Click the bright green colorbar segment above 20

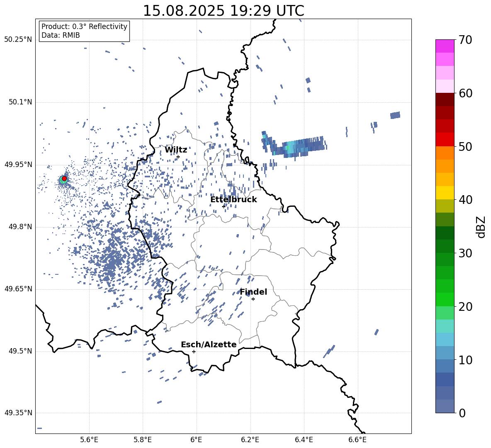445,299
